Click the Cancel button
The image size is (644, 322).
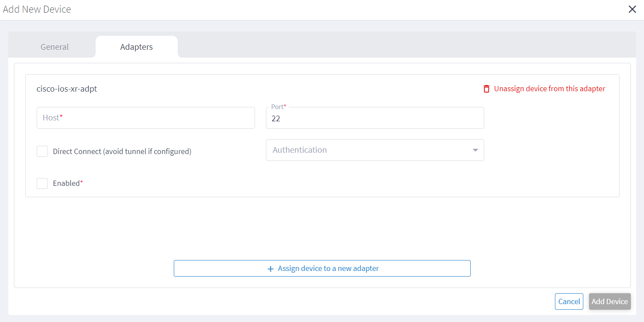click(569, 301)
